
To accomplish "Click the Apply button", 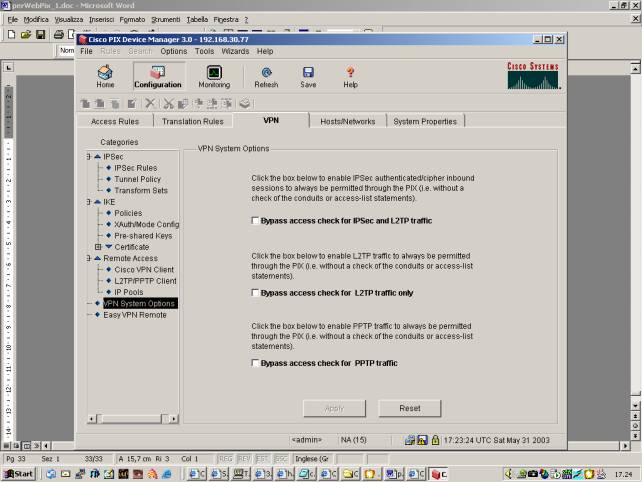I will coord(334,408).
